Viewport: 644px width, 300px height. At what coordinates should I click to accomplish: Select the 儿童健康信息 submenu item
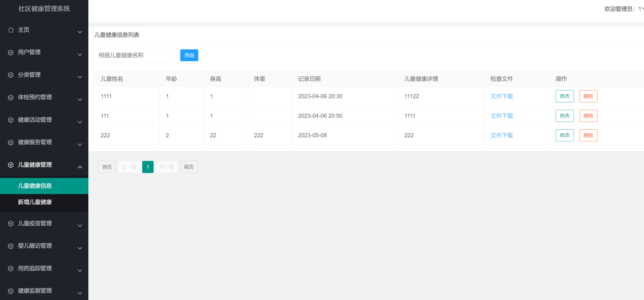click(35, 186)
